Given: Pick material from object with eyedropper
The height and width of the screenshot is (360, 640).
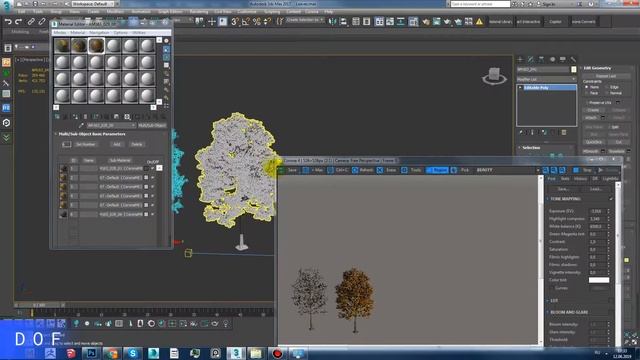Looking at the screenshot, I should [81, 125].
